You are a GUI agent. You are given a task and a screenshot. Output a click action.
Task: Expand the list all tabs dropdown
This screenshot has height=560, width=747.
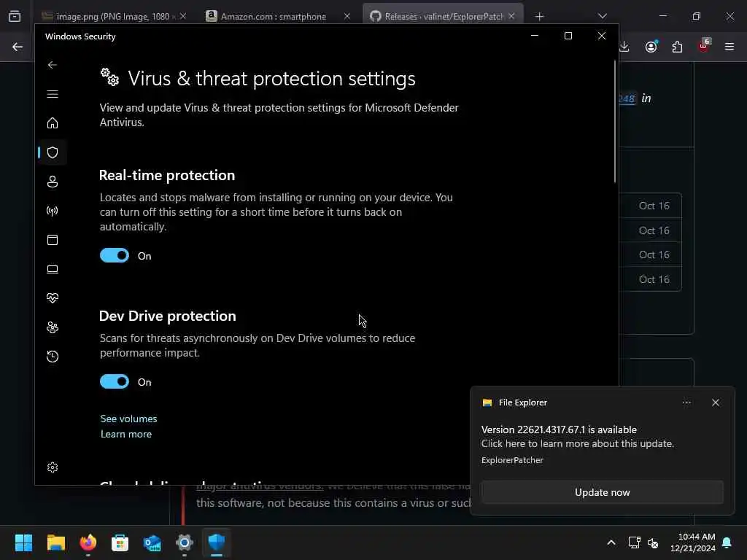coord(603,16)
